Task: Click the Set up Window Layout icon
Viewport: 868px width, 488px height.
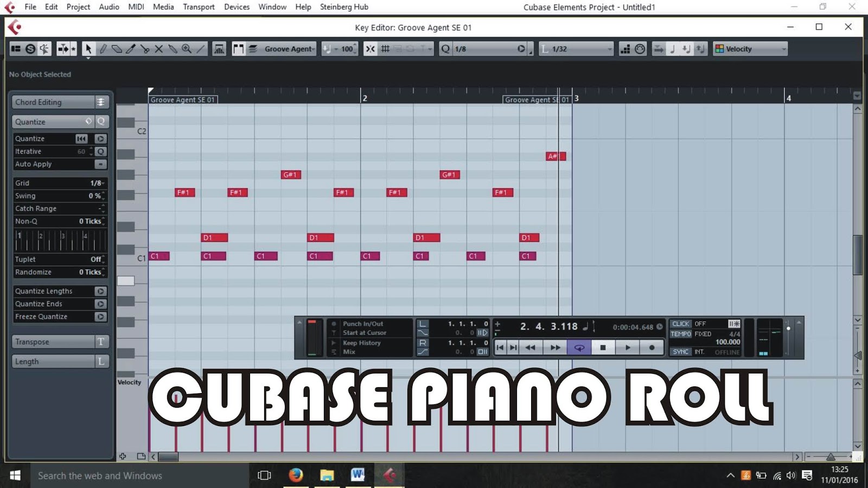Action: click(16, 49)
